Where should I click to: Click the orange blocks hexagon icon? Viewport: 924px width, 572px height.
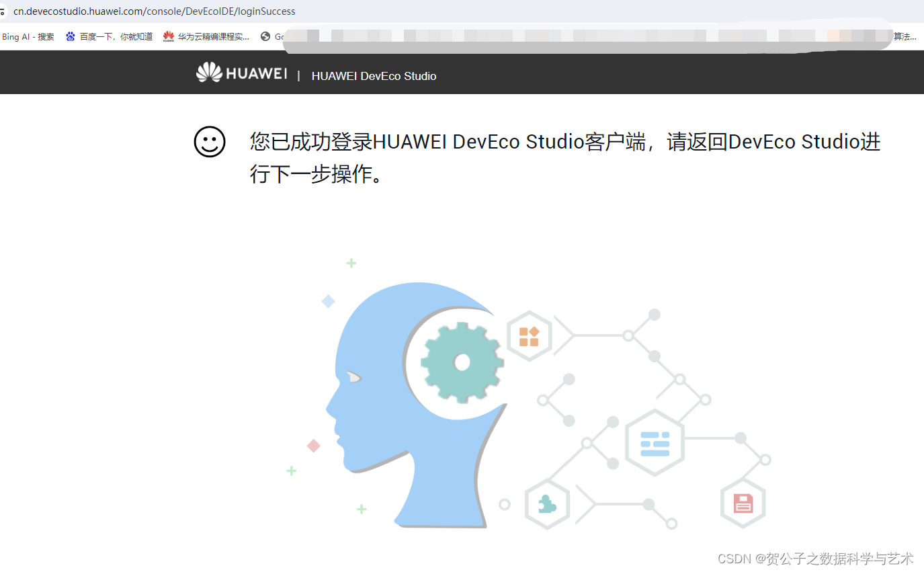click(x=529, y=336)
